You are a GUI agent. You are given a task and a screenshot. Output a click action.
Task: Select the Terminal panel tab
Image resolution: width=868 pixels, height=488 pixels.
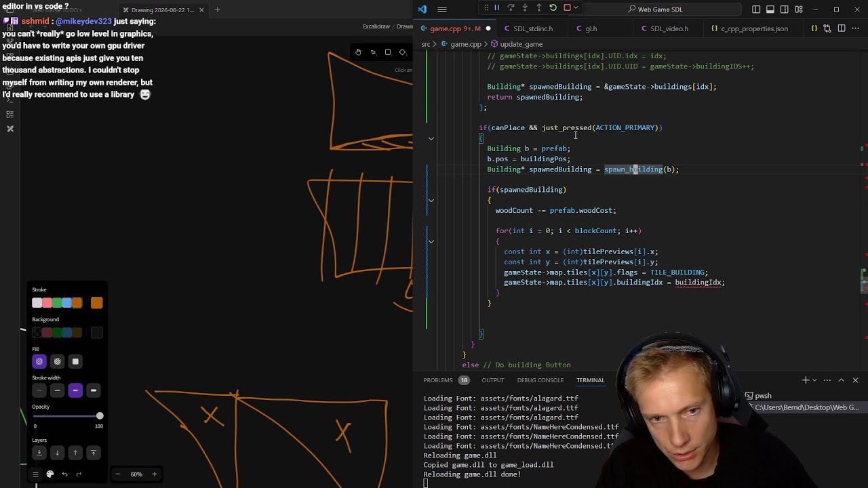coord(590,380)
